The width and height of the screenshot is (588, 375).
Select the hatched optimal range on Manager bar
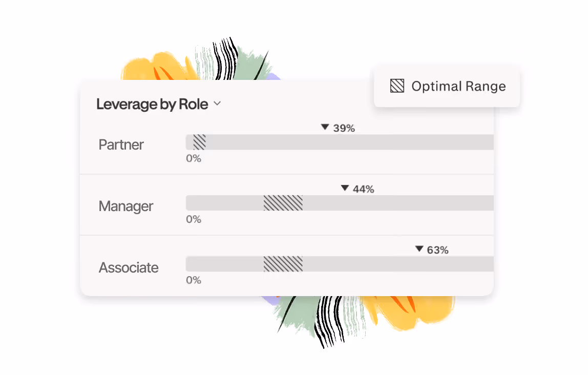coord(283,203)
